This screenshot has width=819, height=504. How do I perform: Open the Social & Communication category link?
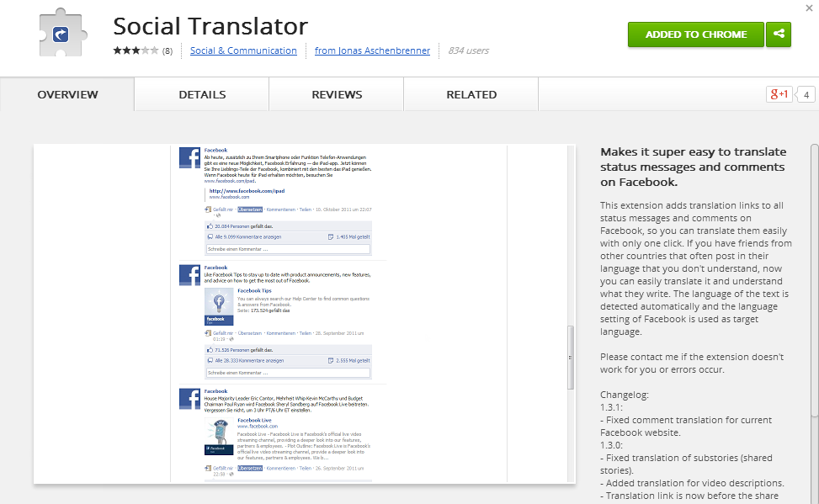(243, 50)
